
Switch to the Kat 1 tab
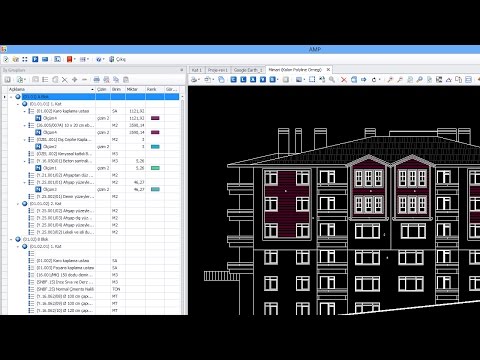coord(196,70)
